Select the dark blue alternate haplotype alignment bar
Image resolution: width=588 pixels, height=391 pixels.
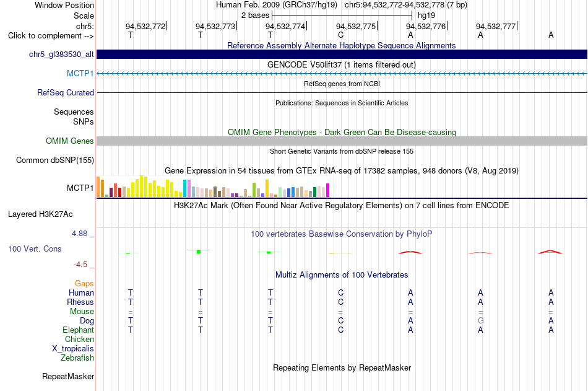click(342, 54)
